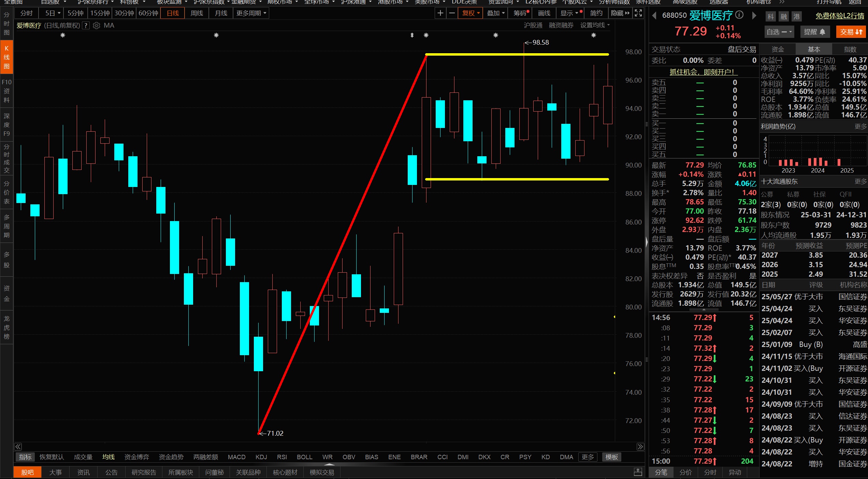
Task: Toggle the 简约 view mode
Action: [596, 13]
